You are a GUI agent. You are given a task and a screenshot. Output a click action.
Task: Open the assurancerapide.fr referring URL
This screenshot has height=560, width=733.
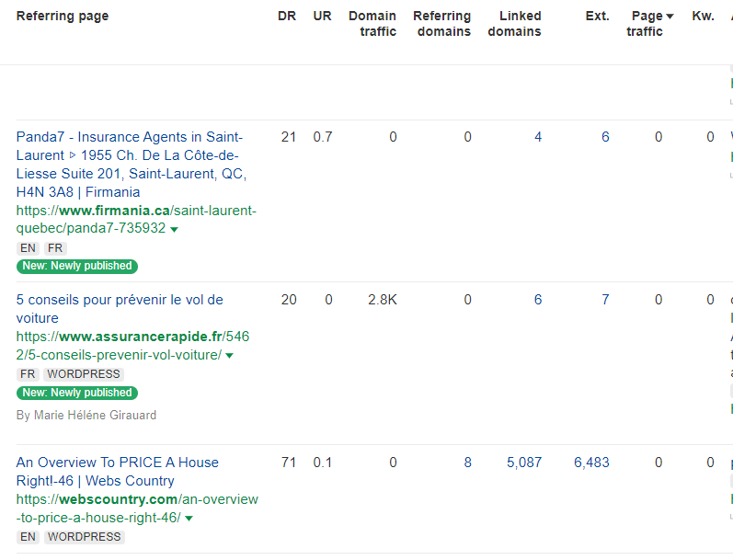[x=132, y=346]
